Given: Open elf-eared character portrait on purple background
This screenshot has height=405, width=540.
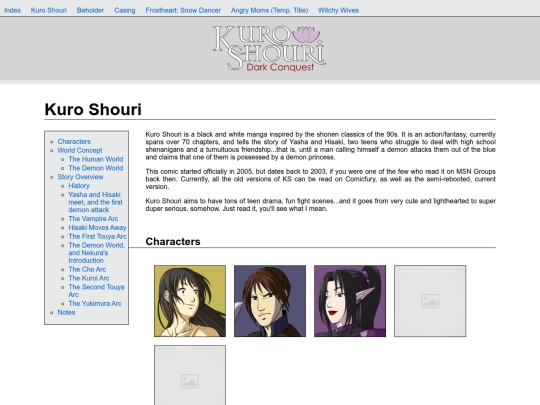Looking at the screenshot, I should [350, 301].
